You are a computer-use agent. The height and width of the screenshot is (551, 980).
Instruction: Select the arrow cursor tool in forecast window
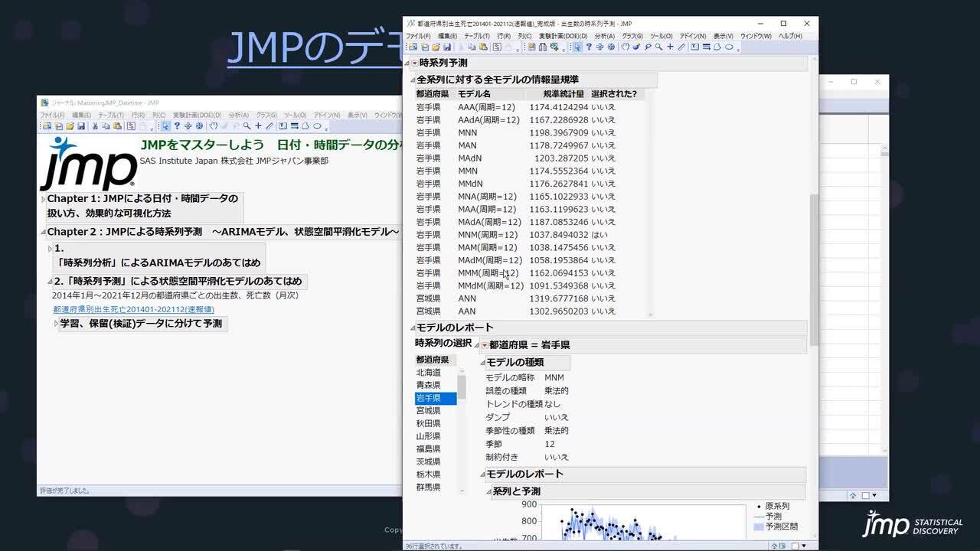click(x=577, y=47)
